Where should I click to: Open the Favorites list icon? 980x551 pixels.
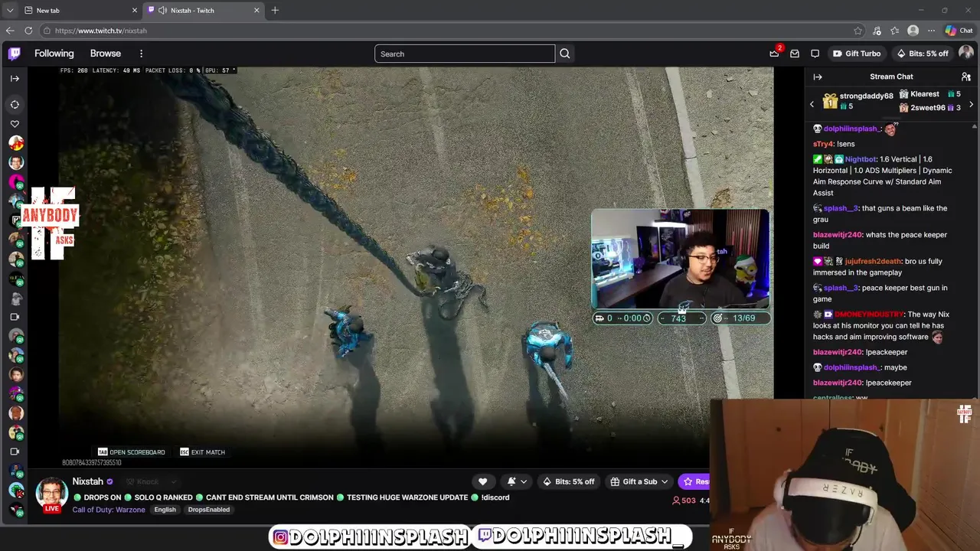click(894, 31)
